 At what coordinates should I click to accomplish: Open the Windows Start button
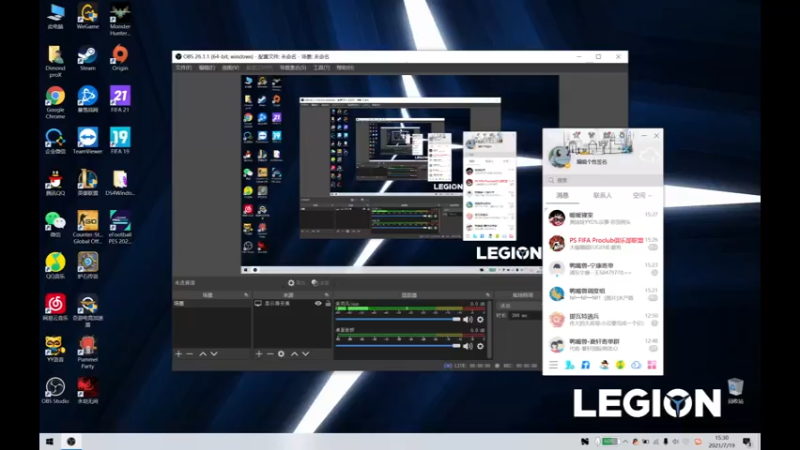point(49,441)
